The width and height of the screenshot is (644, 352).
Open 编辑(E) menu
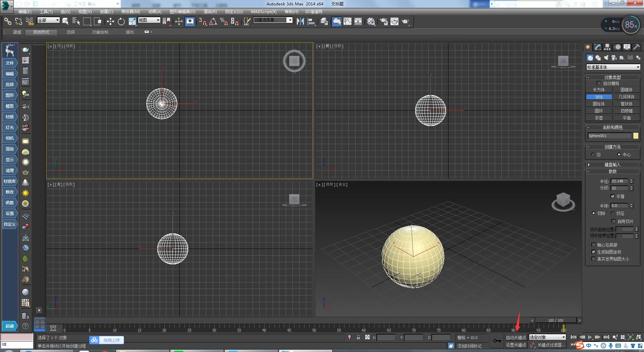tap(25, 11)
